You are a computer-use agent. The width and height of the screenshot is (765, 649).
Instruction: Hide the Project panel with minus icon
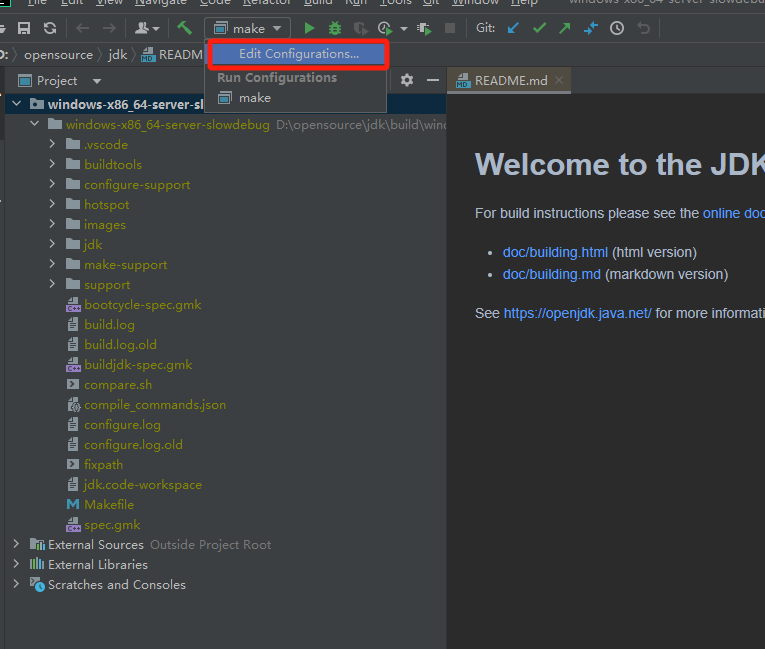click(433, 80)
